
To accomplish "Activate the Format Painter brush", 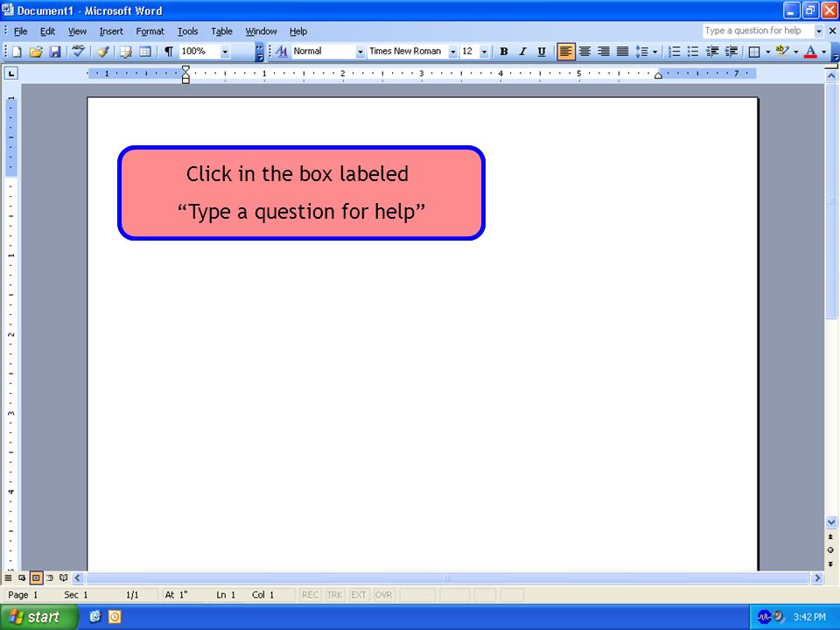I will [103, 52].
